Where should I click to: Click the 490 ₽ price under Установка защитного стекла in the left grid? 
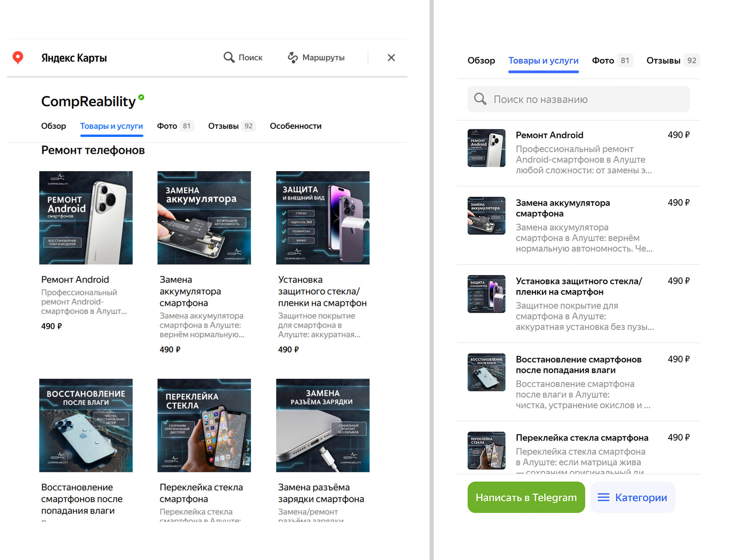tap(289, 350)
